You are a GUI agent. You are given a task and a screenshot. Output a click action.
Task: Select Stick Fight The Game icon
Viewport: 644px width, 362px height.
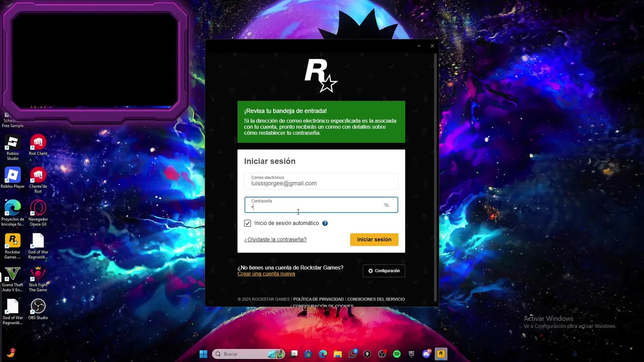(38, 279)
